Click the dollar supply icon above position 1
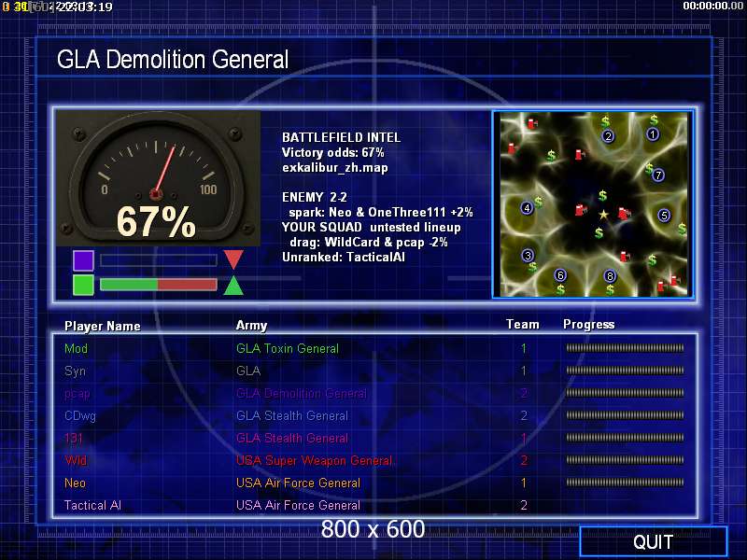The image size is (747, 560). (x=655, y=119)
